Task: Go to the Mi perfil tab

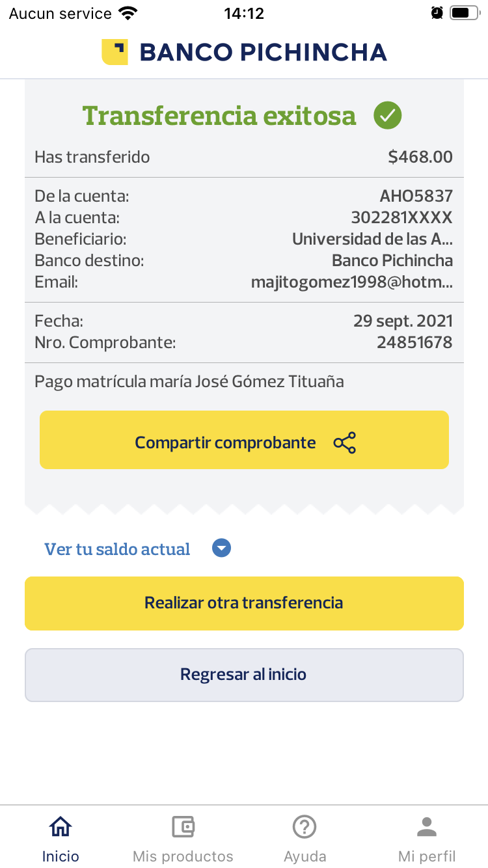Action: (x=427, y=839)
